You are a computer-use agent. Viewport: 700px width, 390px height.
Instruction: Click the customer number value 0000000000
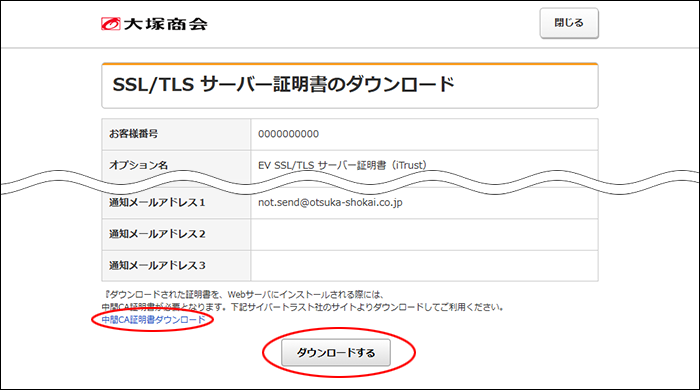pos(288,134)
